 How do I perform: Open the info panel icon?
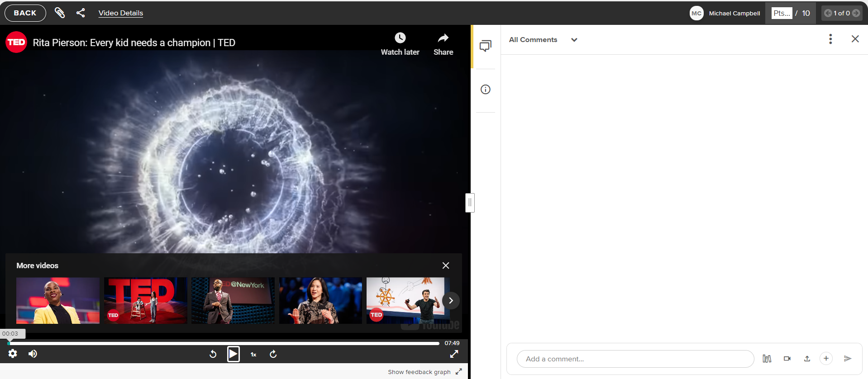[x=486, y=90]
